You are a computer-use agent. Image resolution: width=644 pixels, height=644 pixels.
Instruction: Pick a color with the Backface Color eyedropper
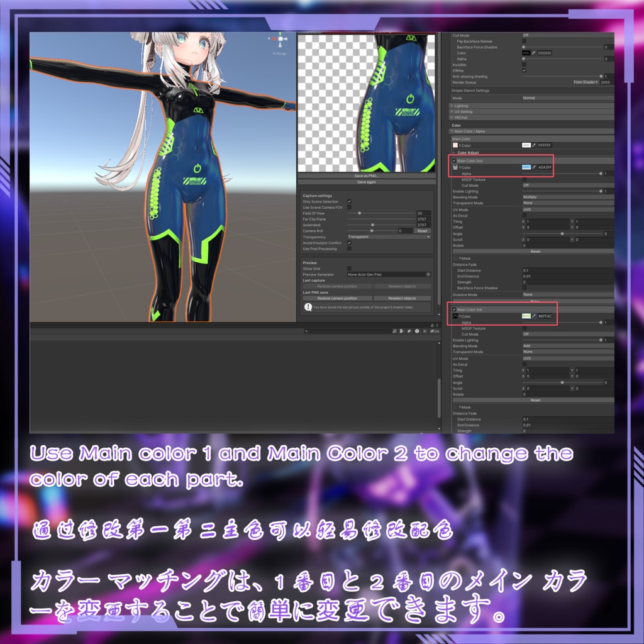tap(533, 53)
